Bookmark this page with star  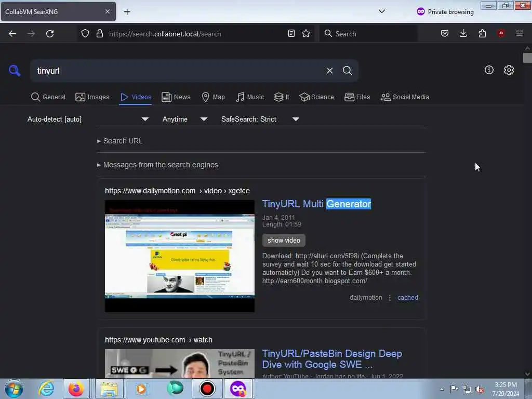tap(306, 33)
